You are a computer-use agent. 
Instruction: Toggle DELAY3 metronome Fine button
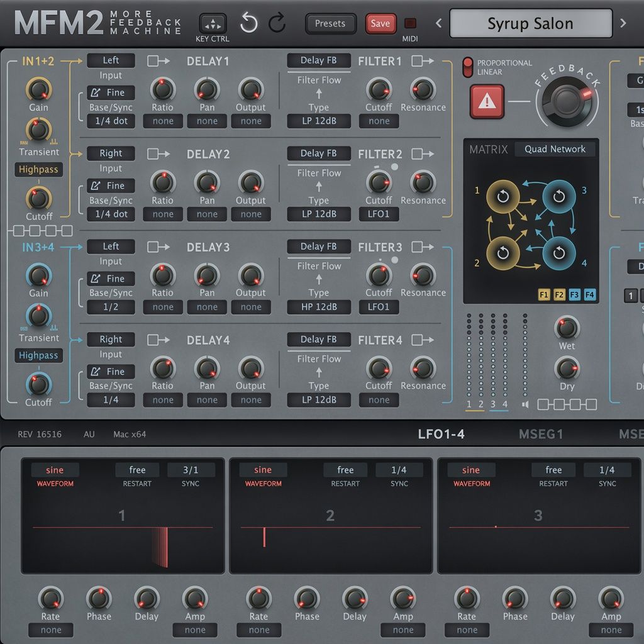[111, 279]
